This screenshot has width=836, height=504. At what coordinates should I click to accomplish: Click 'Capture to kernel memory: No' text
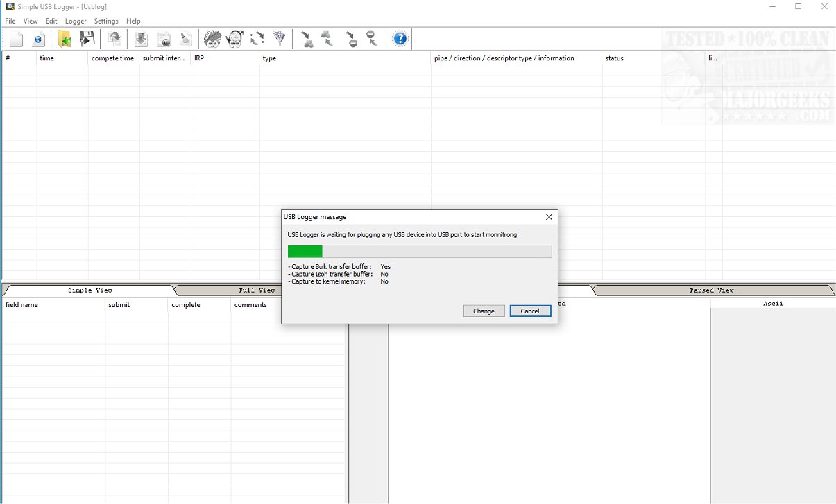(x=338, y=282)
